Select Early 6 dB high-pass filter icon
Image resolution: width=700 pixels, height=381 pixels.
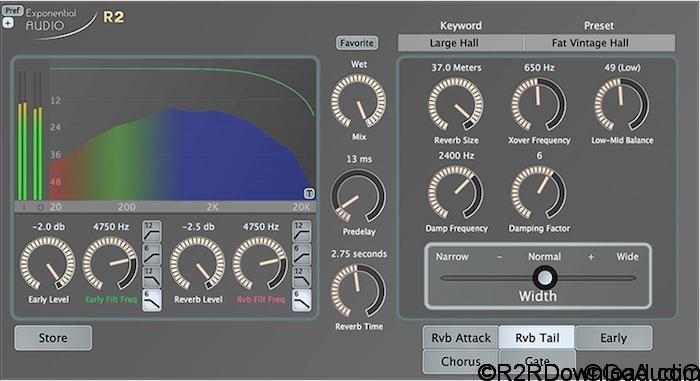coord(152,254)
